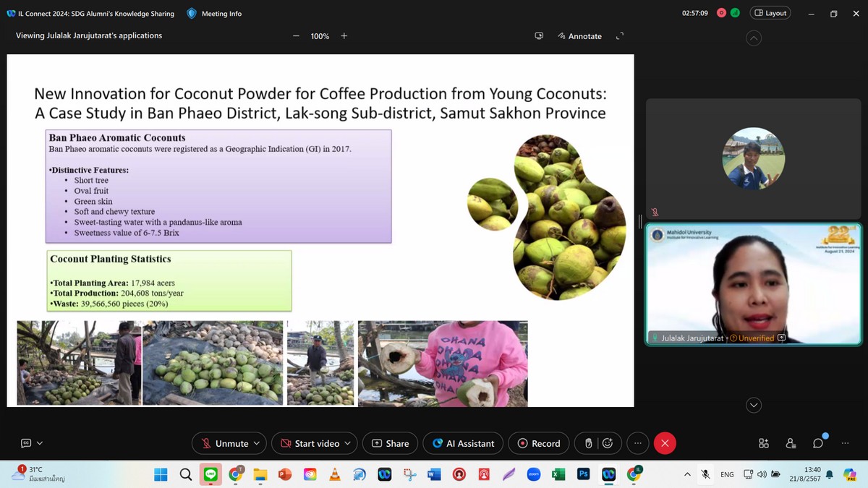
Task: Open PowerPoint from the Windows taskbar
Action: click(284, 474)
